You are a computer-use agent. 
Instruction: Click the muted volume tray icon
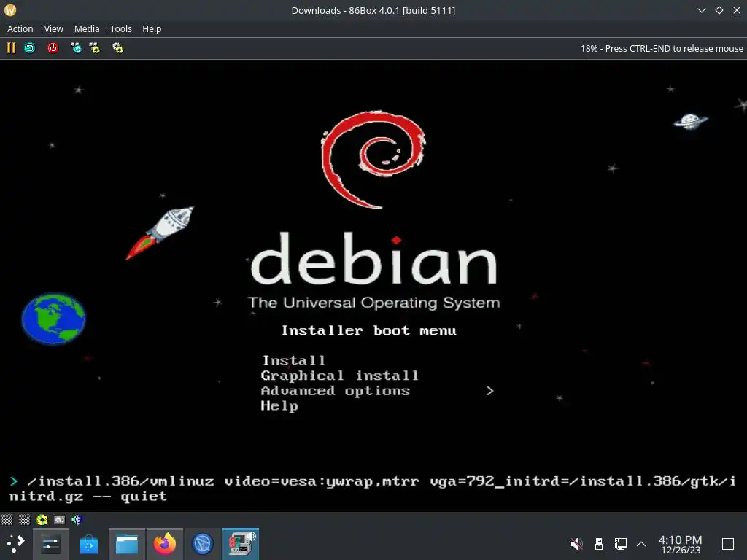(x=576, y=544)
